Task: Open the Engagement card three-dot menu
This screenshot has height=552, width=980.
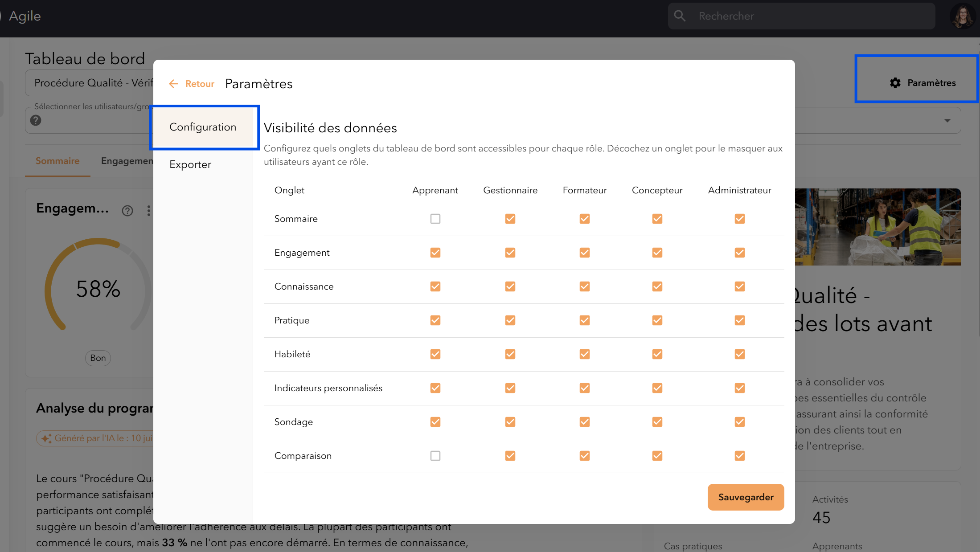Action: (149, 211)
